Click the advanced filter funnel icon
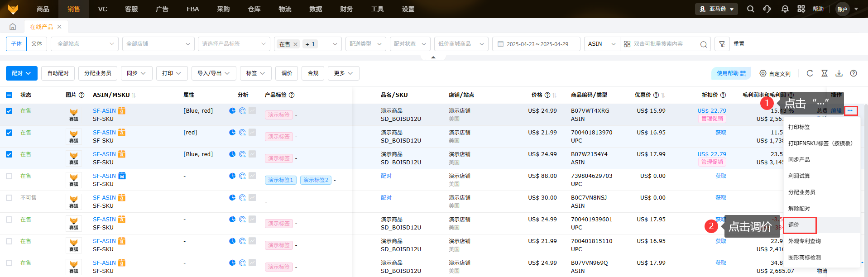The height and width of the screenshot is (277, 868). click(x=722, y=44)
